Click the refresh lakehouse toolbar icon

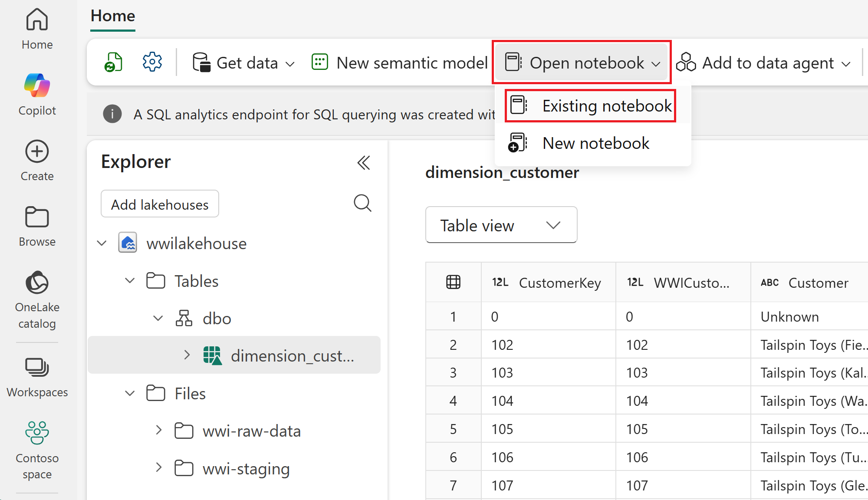pos(113,62)
